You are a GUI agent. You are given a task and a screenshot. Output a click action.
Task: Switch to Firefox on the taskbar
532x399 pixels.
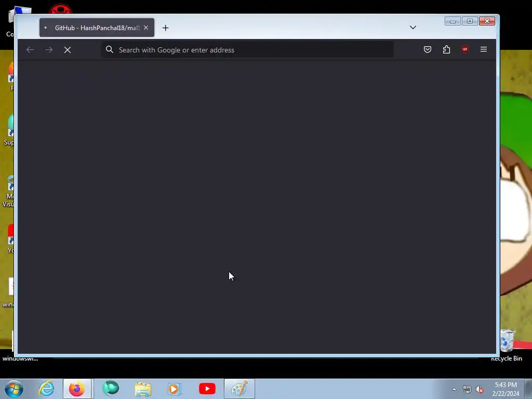coord(77,389)
